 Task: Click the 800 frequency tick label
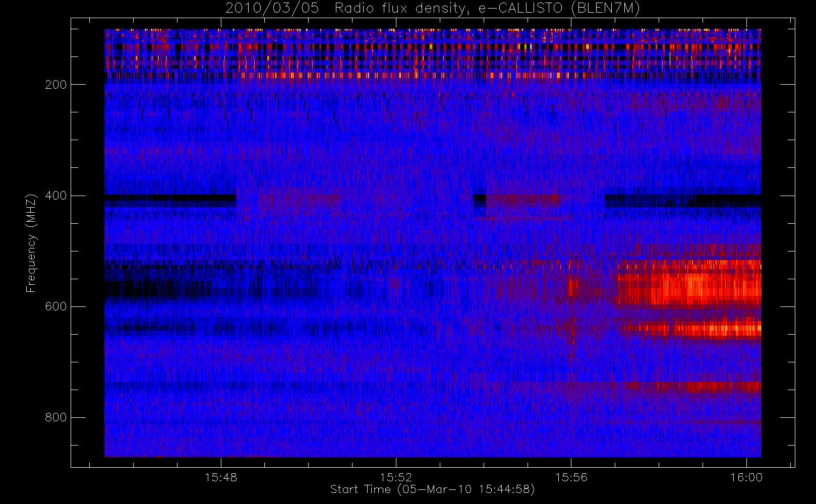tap(56, 417)
